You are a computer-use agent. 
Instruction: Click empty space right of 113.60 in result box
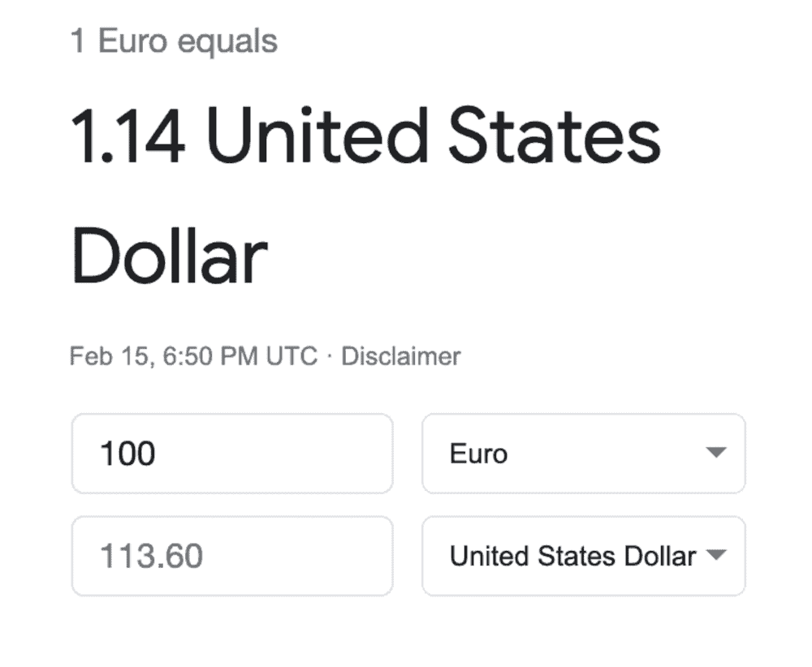[300, 556]
